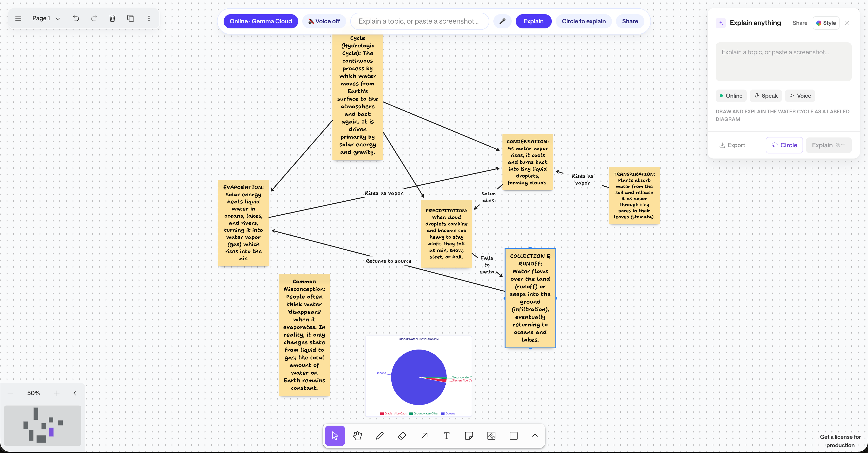This screenshot has height=453, width=868.
Task: Click Export in the side panel
Action: click(x=732, y=145)
